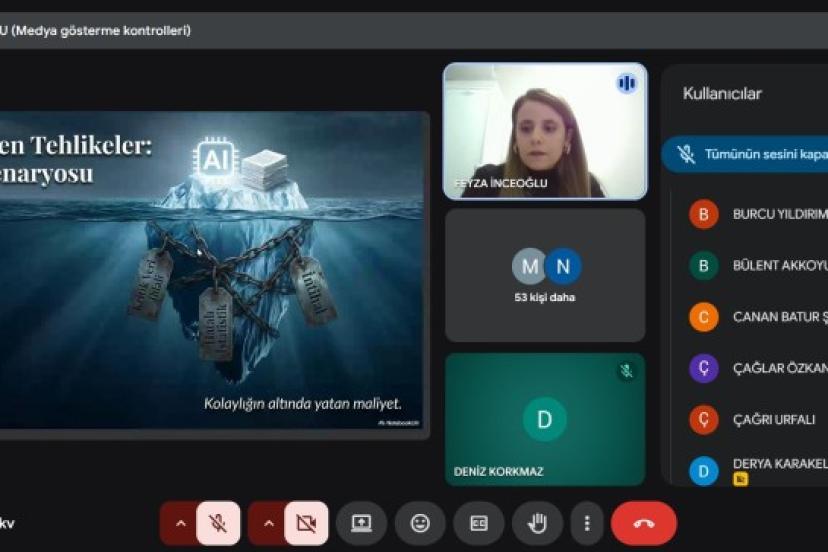Open the emoji reactions icon

(420, 523)
